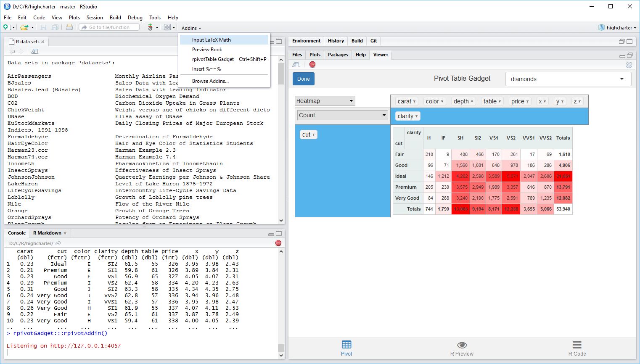The image size is (640, 364).
Task: Expand the x attribute filter
Action: pos(545,101)
